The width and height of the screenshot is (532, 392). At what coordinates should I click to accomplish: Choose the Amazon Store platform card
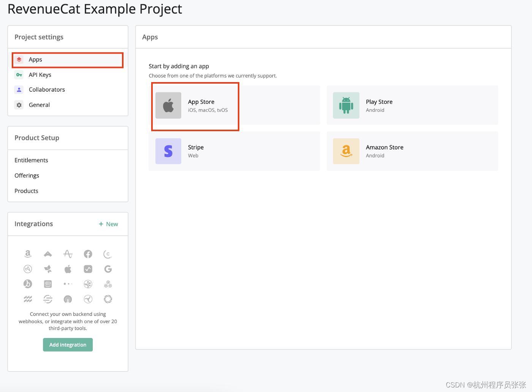412,151
